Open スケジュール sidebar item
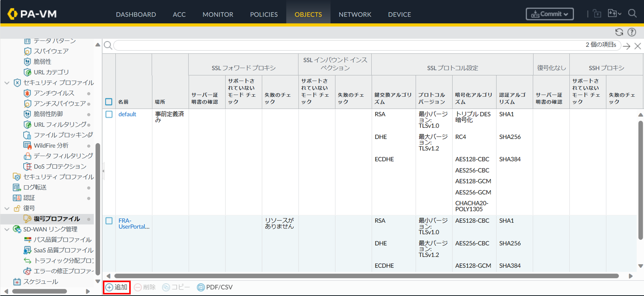Viewport: 644px width, 296px height. (x=40, y=282)
